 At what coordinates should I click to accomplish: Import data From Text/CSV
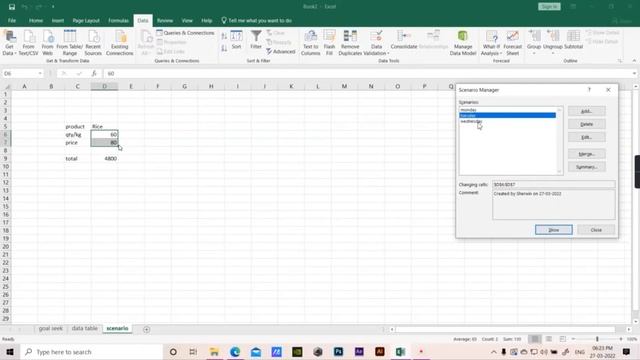[29, 42]
